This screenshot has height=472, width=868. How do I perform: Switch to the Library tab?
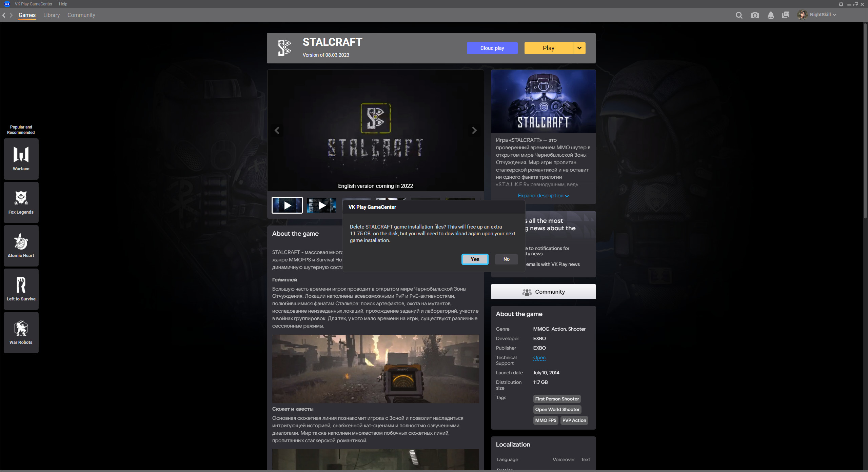click(x=52, y=15)
